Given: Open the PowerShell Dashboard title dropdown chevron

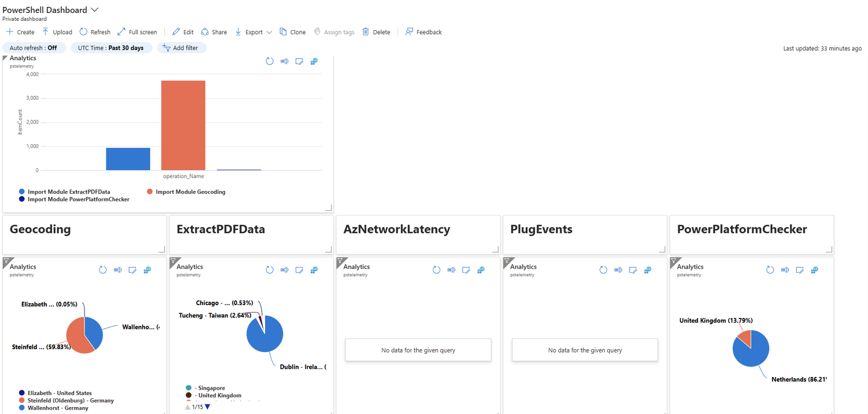Looking at the screenshot, I should point(95,10).
